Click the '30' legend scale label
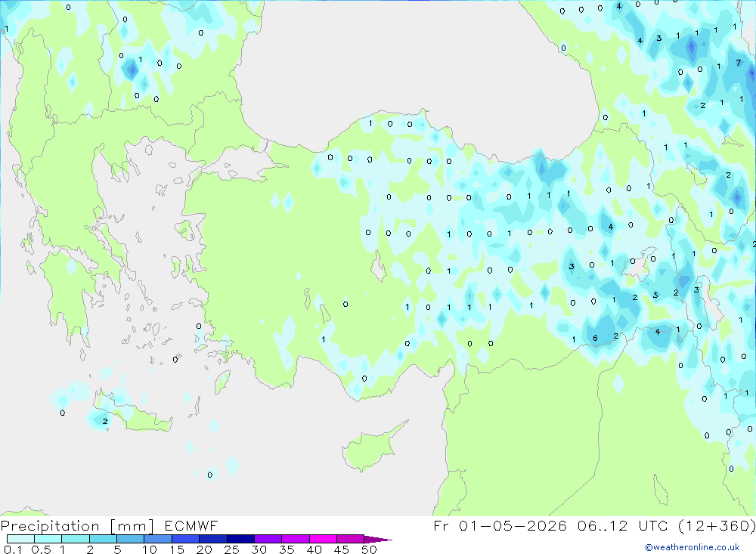The height and width of the screenshot is (554, 756). pos(259,549)
